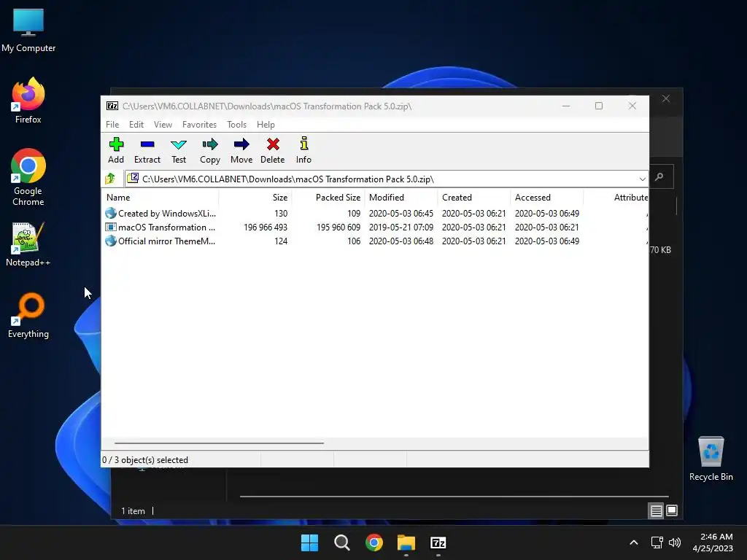Open the Favorites menu
747x560 pixels.
[200, 124]
